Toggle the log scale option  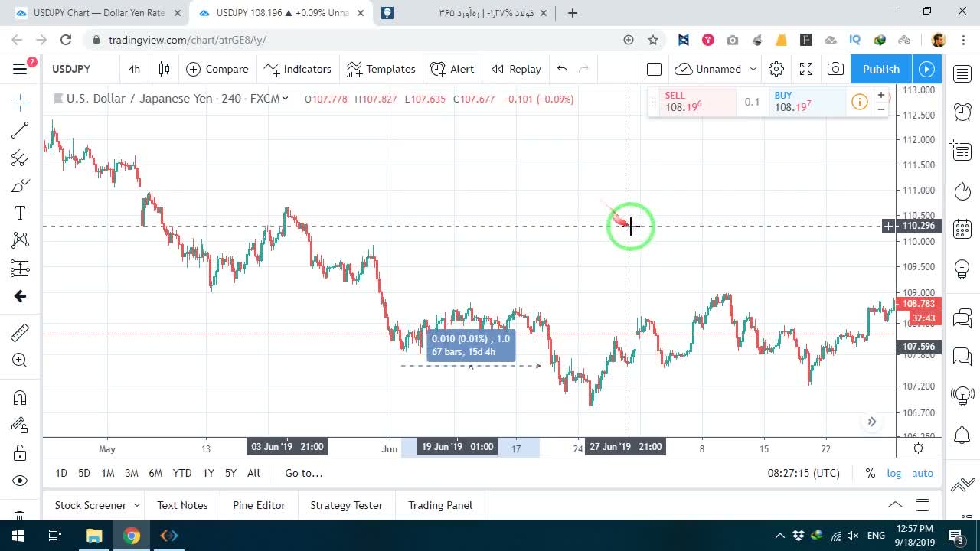pyautogui.click(x=894, y=473)
